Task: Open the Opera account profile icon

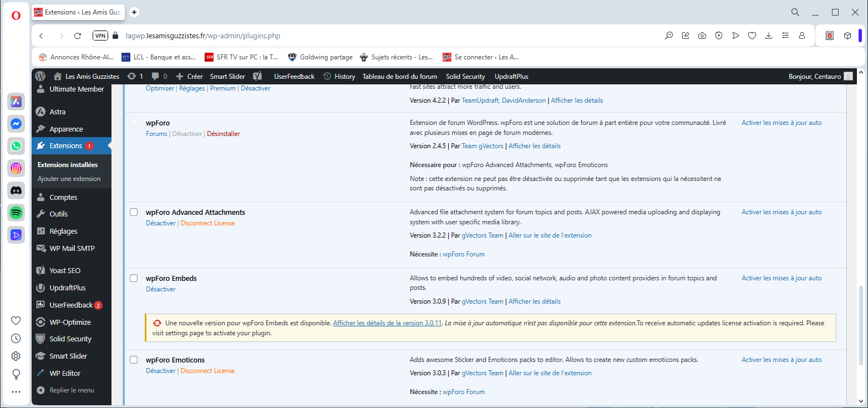Action: pos(802,36)
